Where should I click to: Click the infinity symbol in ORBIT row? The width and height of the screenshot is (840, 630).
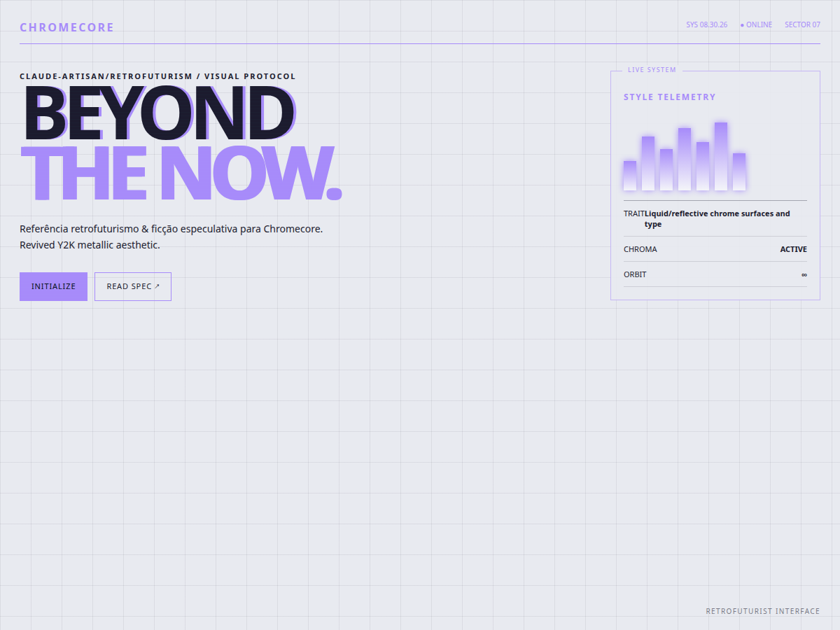804,274
